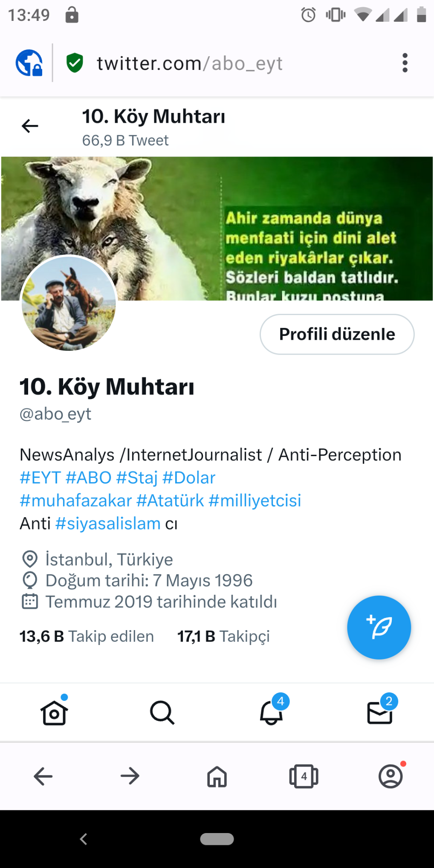Open the compose tweet floating button
Screen dimensions: 434x868
(379, 628)
